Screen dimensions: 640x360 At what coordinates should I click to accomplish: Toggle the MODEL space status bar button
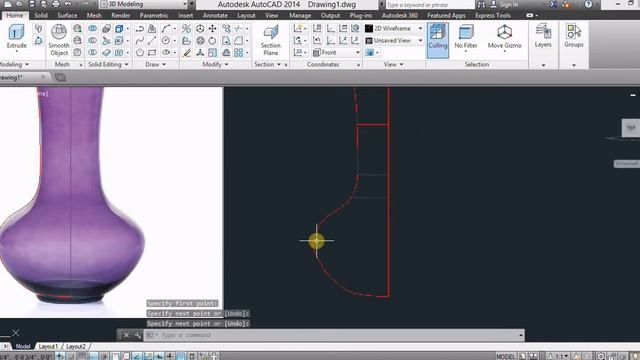(505, 356)
